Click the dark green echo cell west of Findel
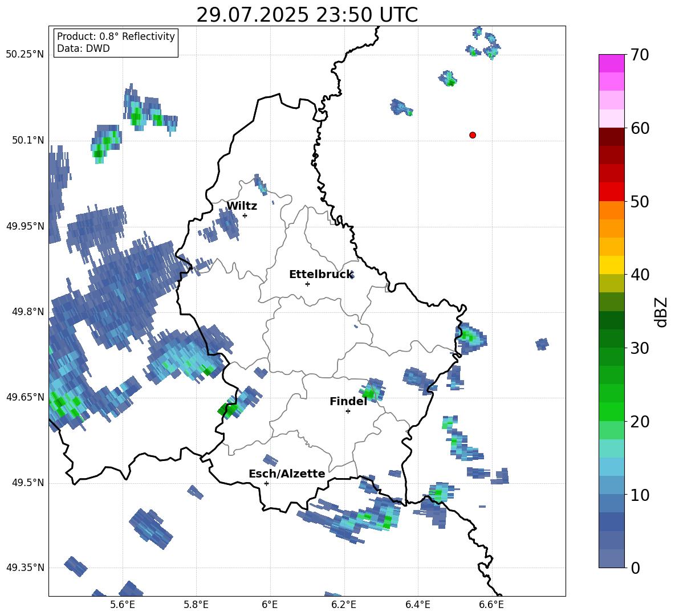The image size is (675, 616). pos(227,410)
